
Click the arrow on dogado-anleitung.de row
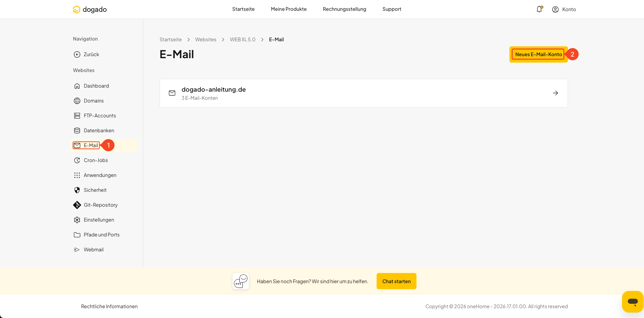point(555,93)
